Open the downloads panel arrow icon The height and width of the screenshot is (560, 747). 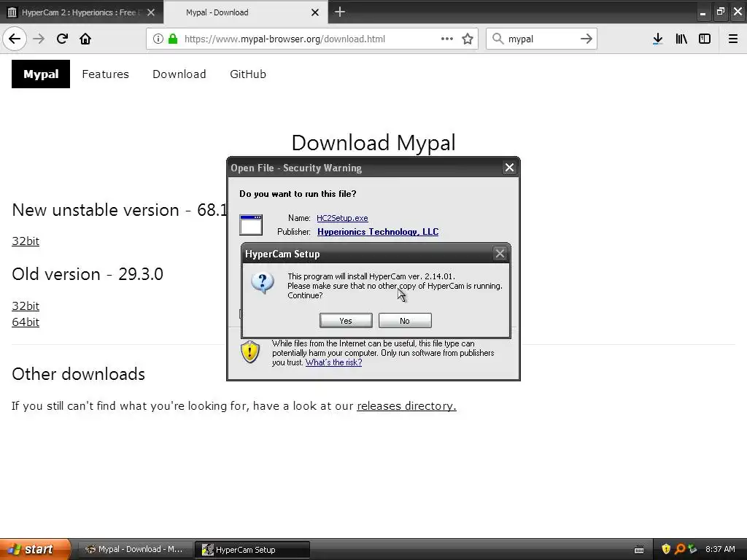657,39
